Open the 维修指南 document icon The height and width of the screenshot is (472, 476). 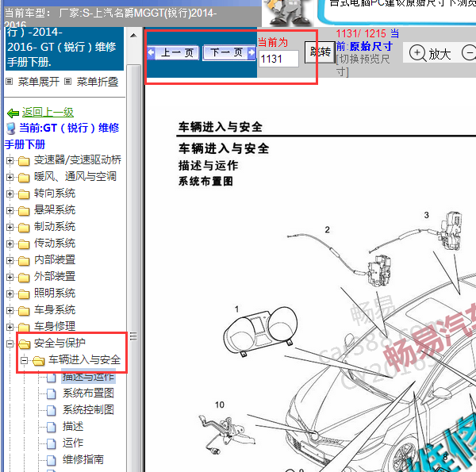(52, 460)
